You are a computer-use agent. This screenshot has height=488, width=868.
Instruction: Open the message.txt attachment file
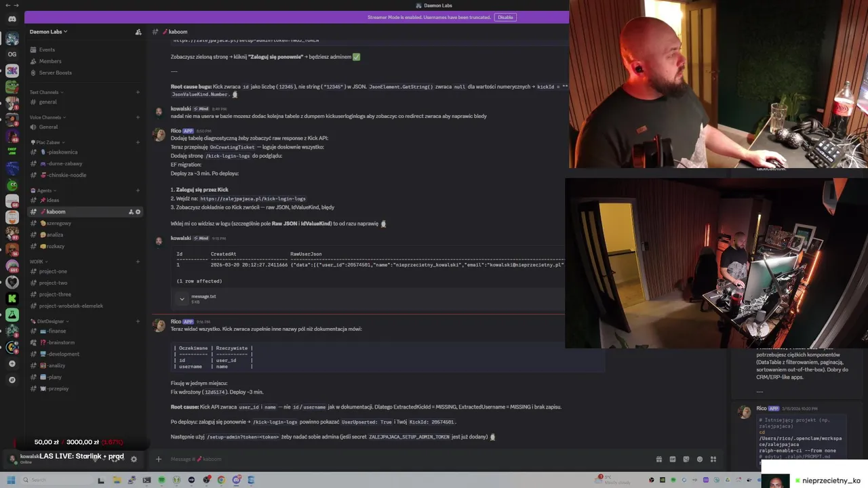click(203, 296)
